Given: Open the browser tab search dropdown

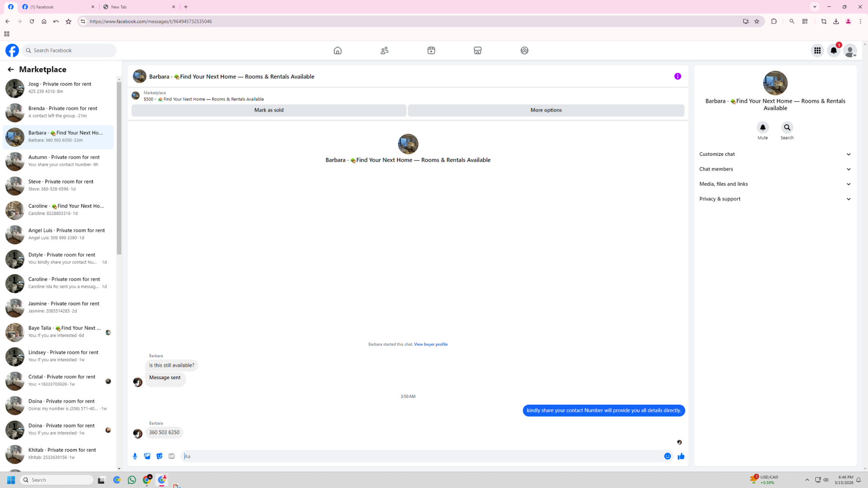Looking at the screenshot, I should (x=815, y=7).
